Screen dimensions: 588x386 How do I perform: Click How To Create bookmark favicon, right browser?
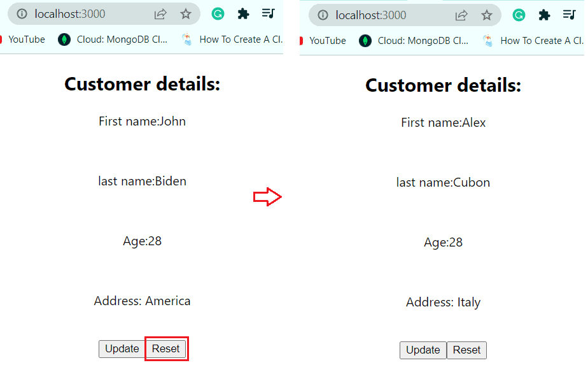click(488, 41)
